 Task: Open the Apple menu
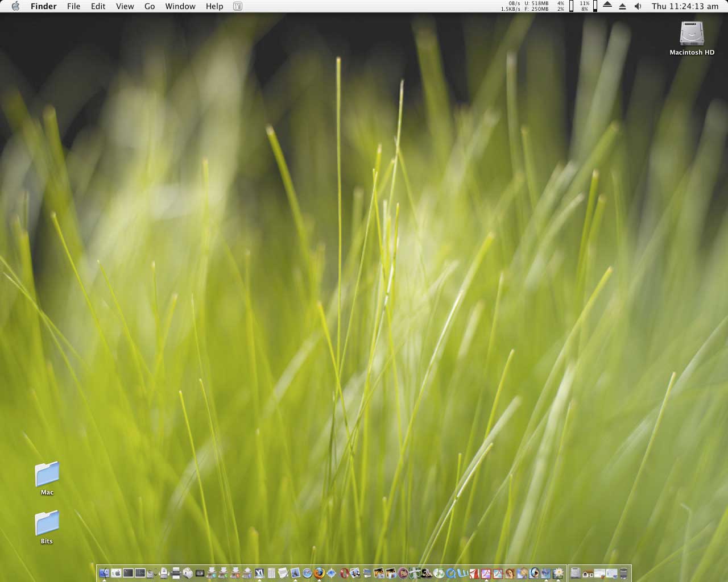tap(15, 6)
